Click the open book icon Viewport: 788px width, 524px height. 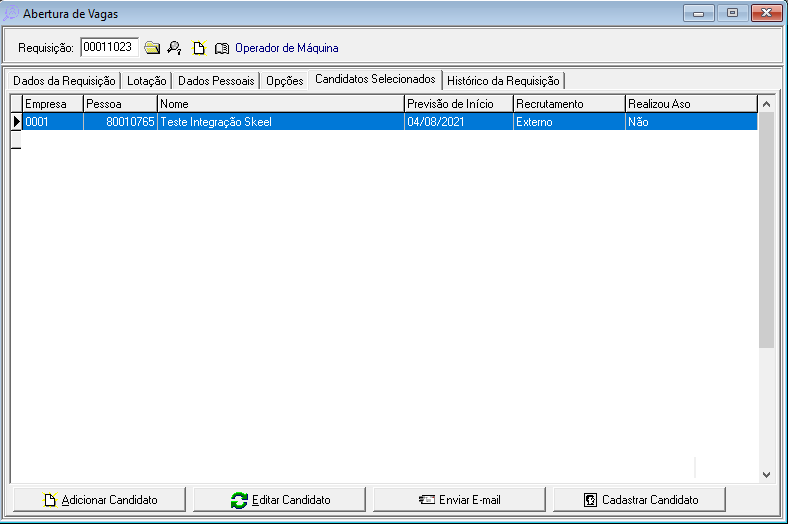[x=221, y=47]
